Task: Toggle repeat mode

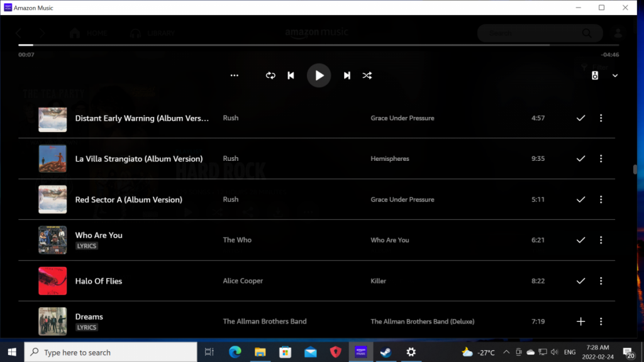Action: pos(270,75)
